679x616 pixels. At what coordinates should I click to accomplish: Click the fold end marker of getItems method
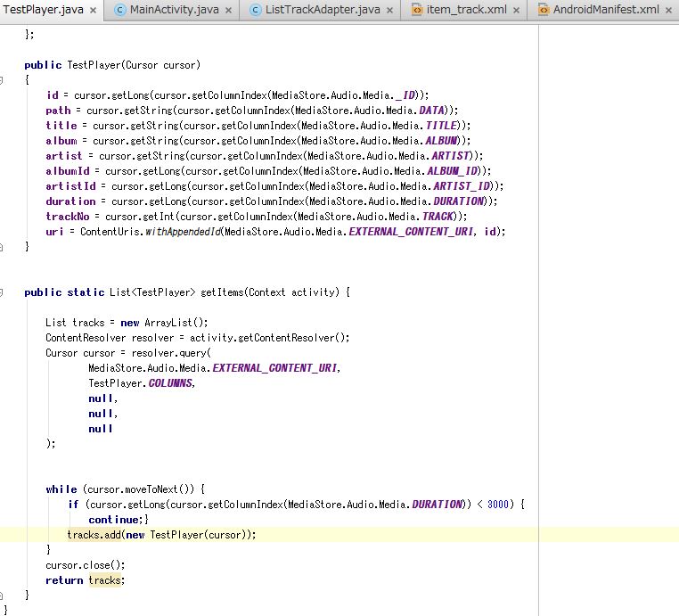[x=1, y=595]
